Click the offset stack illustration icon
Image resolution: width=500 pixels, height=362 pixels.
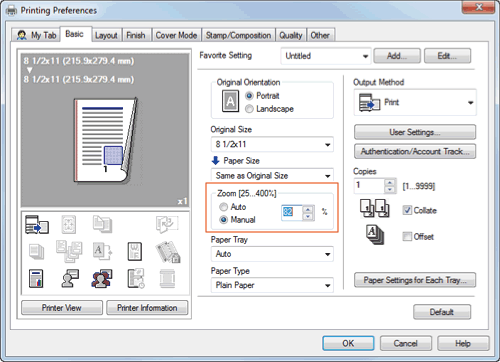coord(375,234)
